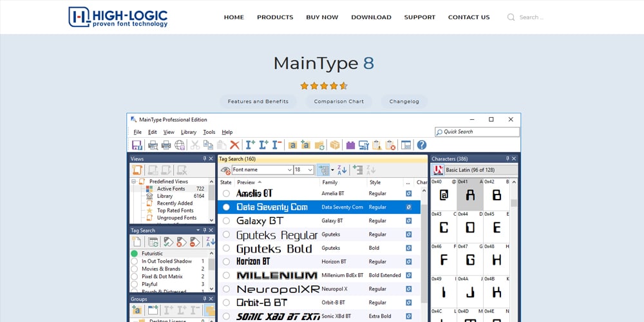The image size is (644, 322).
Task: Click the Unicode icon in the Characters panel
Action: [438, 170]
